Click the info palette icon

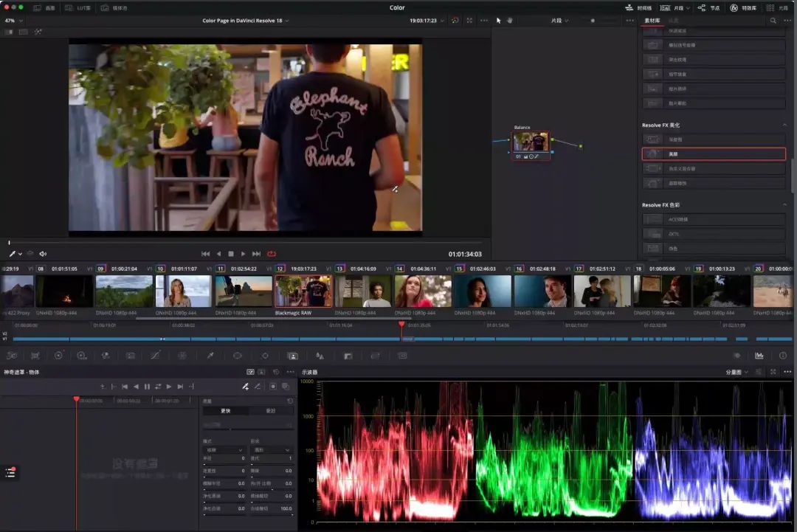click(783, 356)
